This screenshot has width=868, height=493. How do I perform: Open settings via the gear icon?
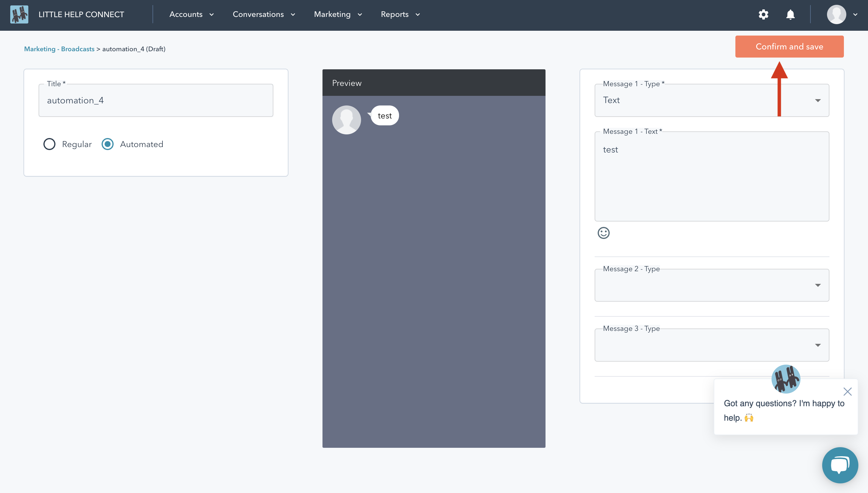coord(763,14)
